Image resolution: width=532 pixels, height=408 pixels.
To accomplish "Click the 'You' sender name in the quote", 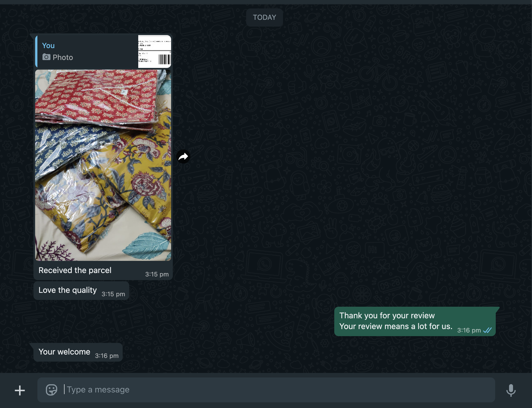I will 48,46.
